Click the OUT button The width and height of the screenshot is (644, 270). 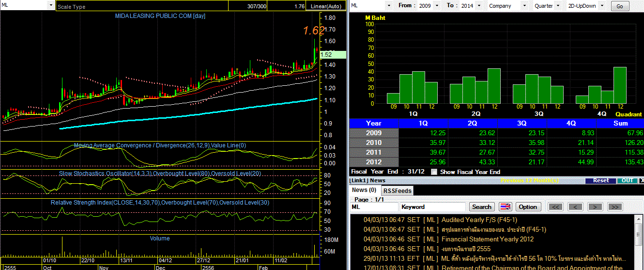click(628, 180)
